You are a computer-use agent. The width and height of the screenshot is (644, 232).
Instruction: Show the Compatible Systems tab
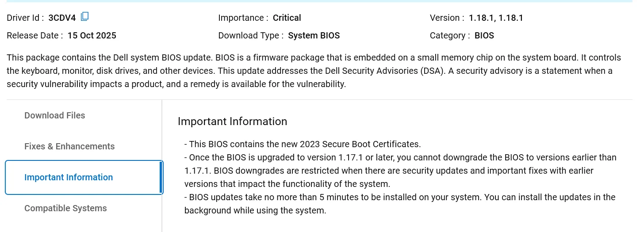coord(65,208)
